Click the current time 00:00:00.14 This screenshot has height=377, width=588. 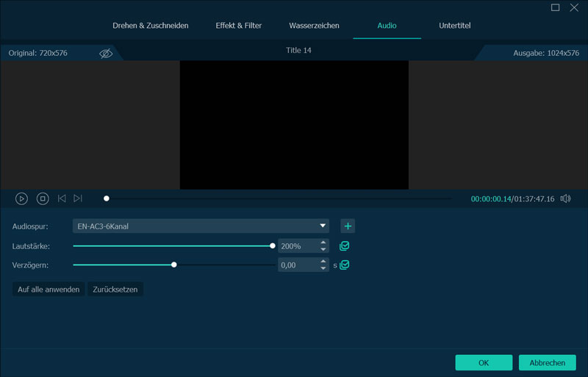tap(491, 199)
